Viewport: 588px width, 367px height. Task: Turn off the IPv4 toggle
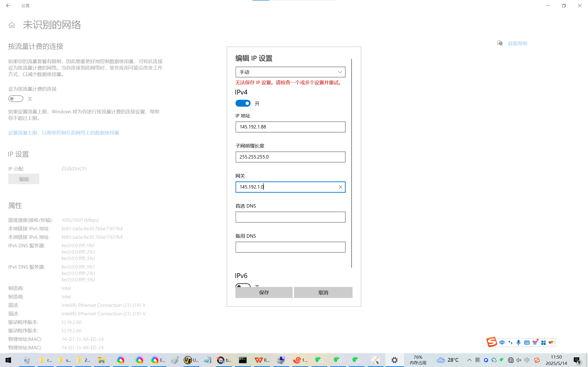[x=243, y=103]
